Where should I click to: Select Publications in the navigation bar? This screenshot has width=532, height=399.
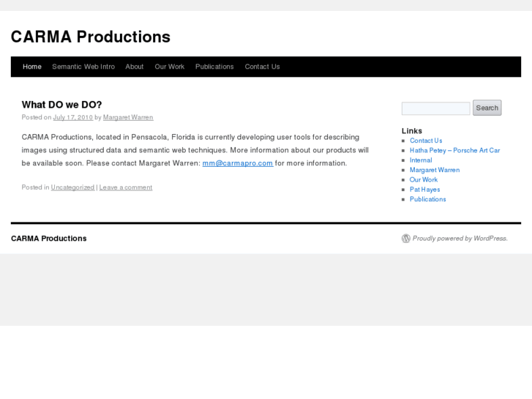tap(214, 67)
